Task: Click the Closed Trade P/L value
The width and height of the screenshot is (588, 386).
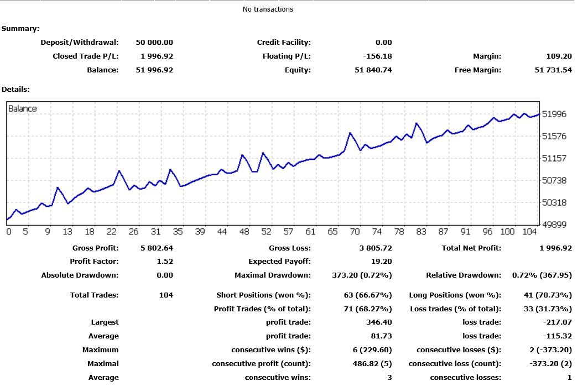Action: 157,56
